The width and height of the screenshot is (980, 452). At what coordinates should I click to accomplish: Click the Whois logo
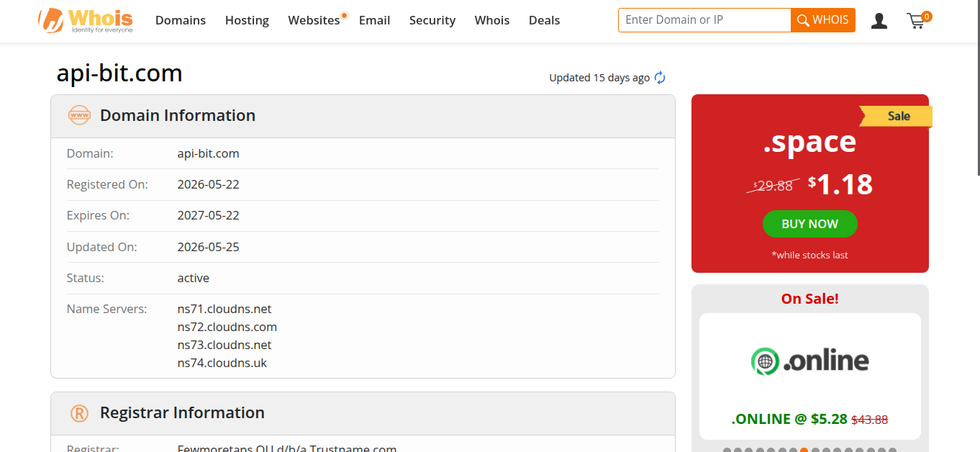86,21
